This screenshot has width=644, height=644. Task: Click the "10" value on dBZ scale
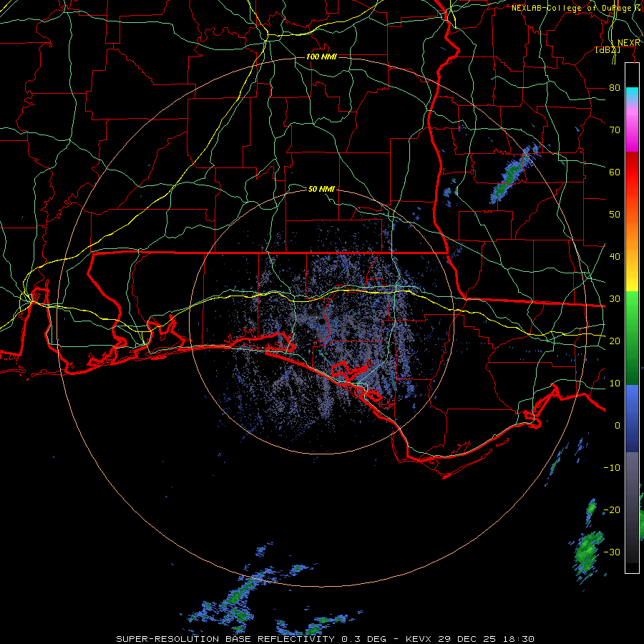615,384
